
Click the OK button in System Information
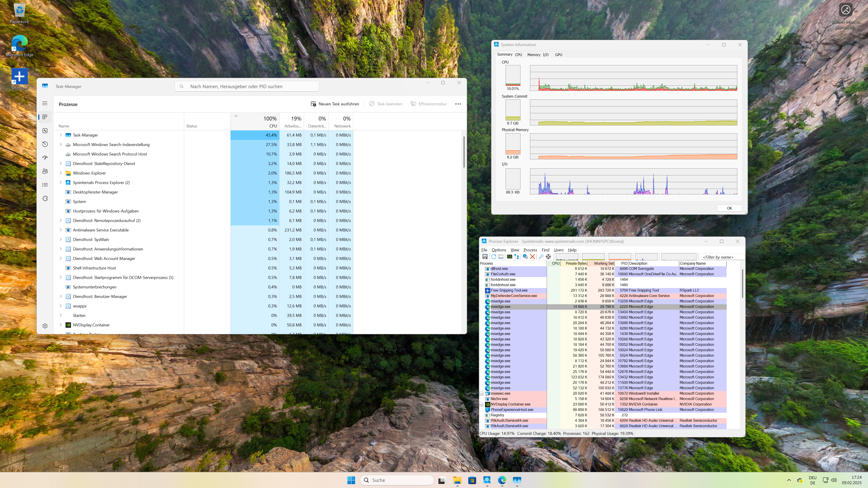(x=729, y=208)
